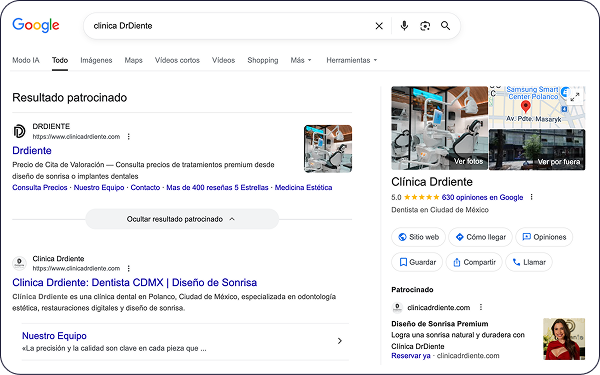Follow the Consulta Precios sitelink
Image resolution: width=600 pixels, height=375 pixels.
click(40, 188)
